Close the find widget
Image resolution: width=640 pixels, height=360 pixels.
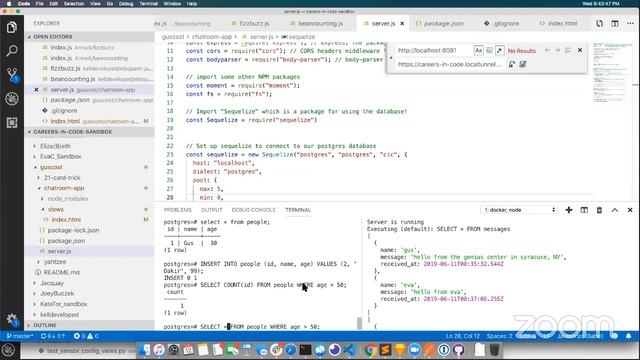tap(580, 50)
